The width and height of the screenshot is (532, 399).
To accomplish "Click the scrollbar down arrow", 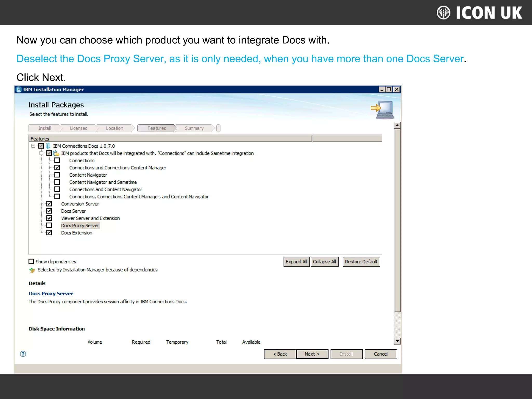I will click(397, 341).
